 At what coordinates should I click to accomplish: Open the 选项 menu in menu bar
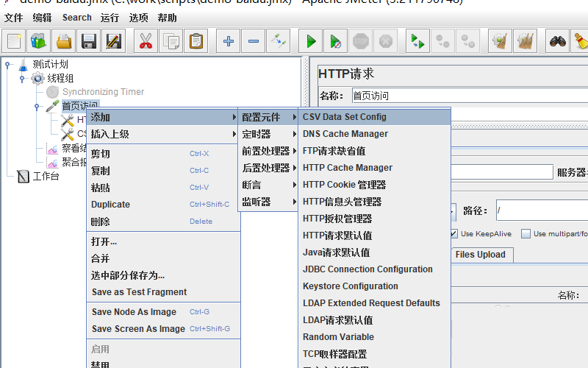(138, 18)
